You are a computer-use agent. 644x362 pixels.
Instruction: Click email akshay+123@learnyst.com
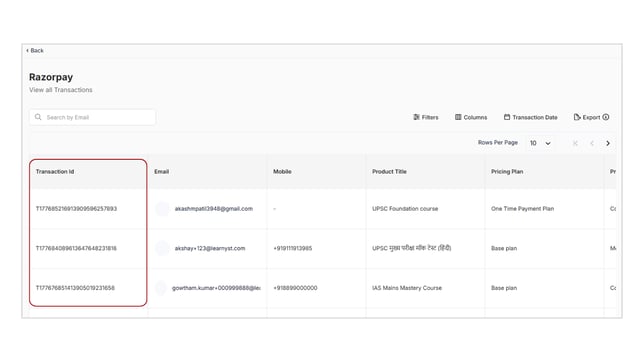[210, 248]
